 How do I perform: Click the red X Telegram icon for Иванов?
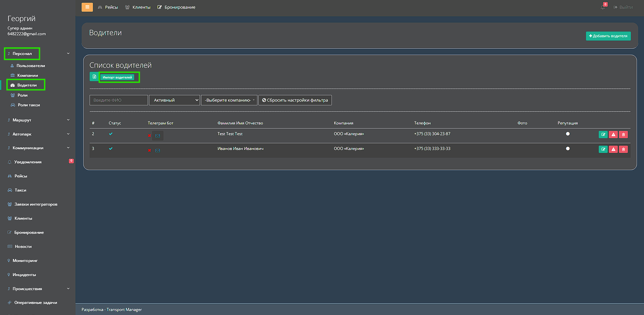pyautogui.click(x=150, y=150)
